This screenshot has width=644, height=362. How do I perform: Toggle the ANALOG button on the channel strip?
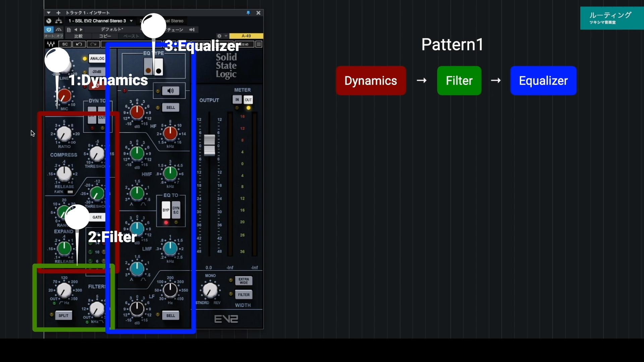(97, 58)
